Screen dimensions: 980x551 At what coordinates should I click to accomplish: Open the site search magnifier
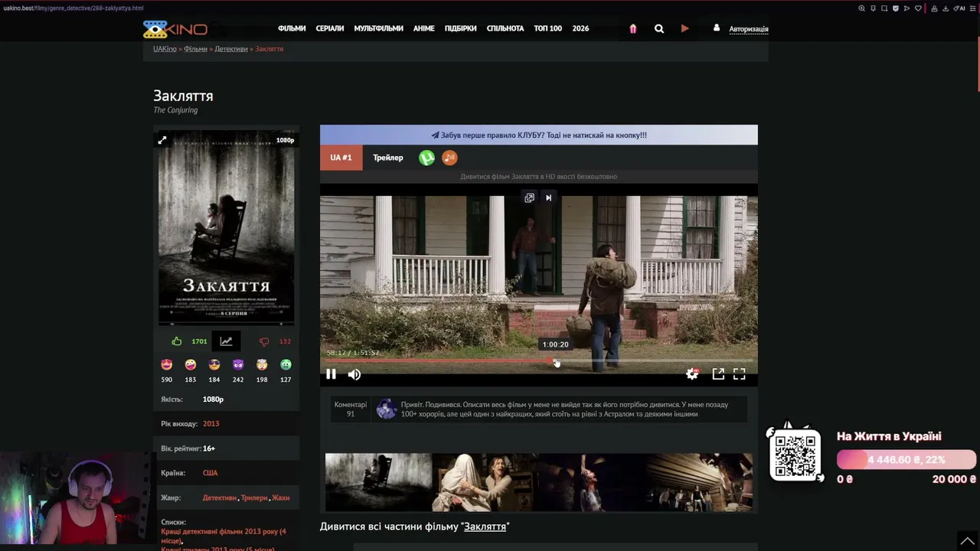point(659,28)
